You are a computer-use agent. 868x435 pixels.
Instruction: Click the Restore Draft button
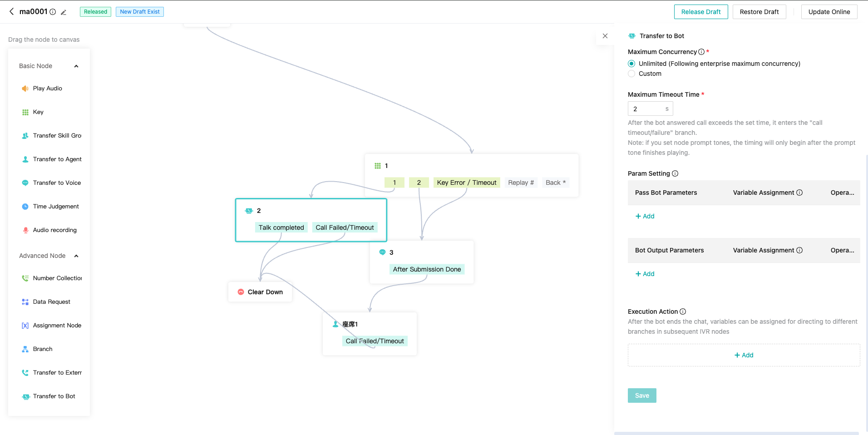pyautogui.click(x=759, y=12)
